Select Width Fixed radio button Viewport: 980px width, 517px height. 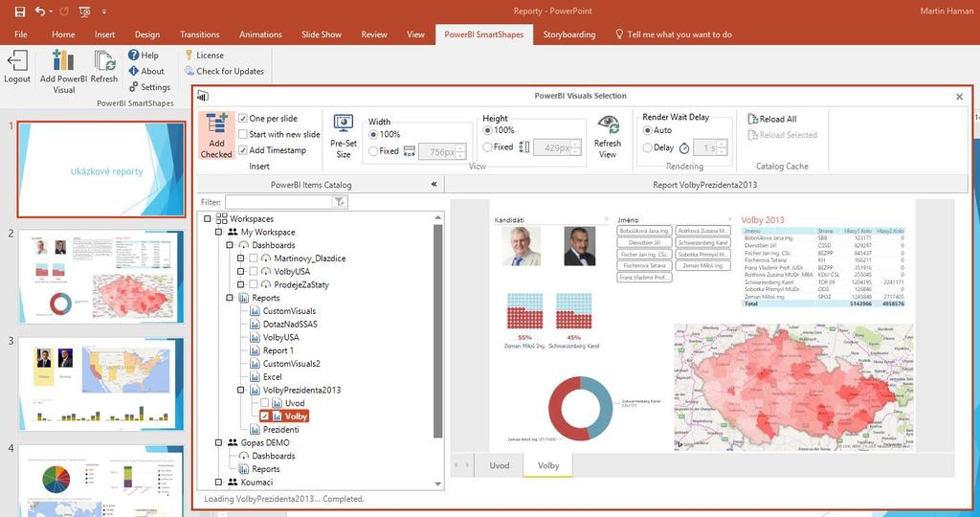373,150
